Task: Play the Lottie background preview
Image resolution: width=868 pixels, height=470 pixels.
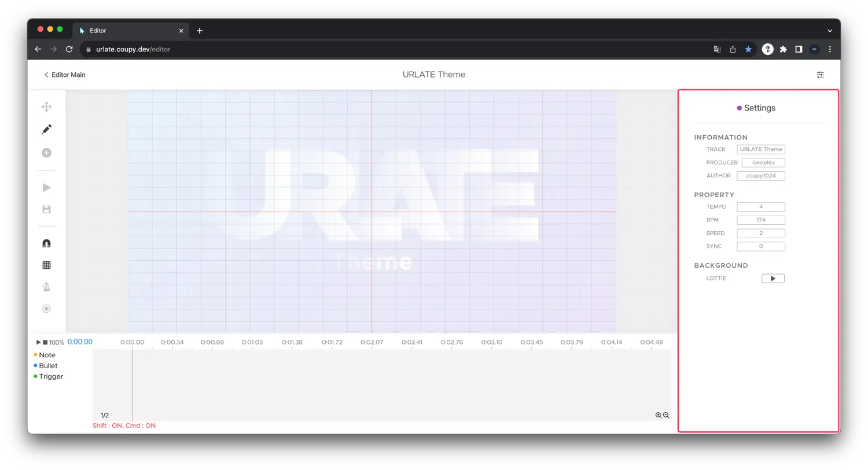Action: click(x=773, y=278)
